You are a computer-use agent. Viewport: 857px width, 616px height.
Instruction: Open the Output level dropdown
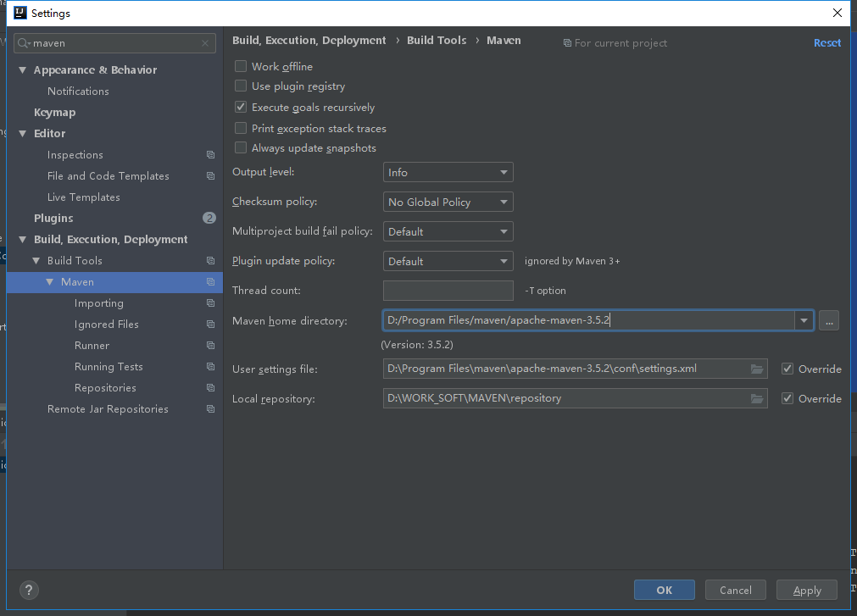tap(448, 173)
